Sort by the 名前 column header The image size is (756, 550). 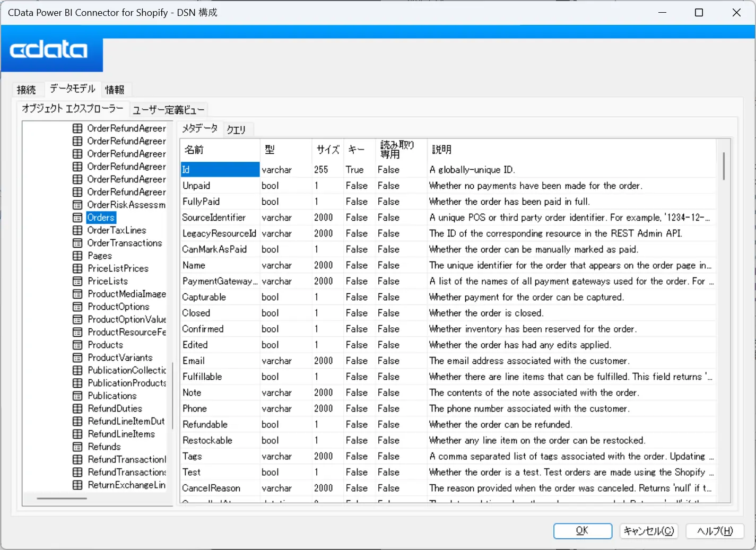point(194,150)
